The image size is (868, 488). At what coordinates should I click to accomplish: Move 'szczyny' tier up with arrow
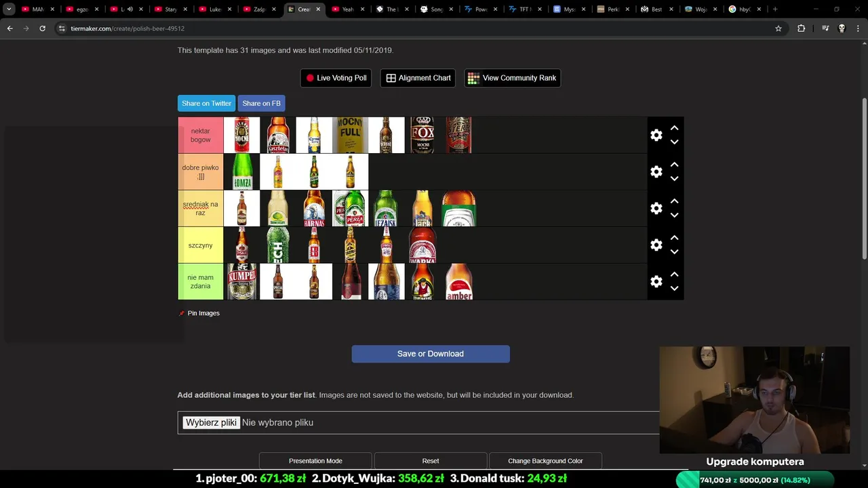coord(674,237)
